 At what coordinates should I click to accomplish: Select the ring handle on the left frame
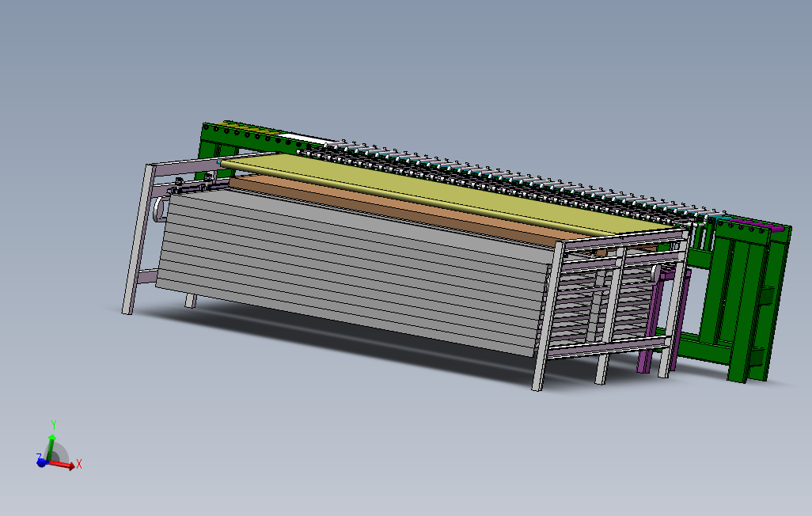(160, 209)
